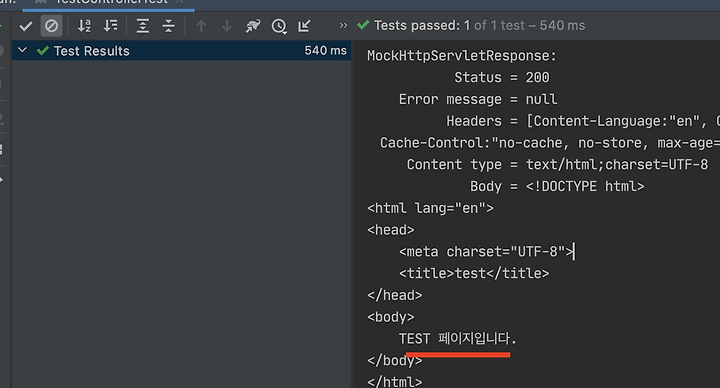Click the 'TEST 페이지입니다.' line
The height and width of the screenshot is (388, 720).
tap(457, 339)
